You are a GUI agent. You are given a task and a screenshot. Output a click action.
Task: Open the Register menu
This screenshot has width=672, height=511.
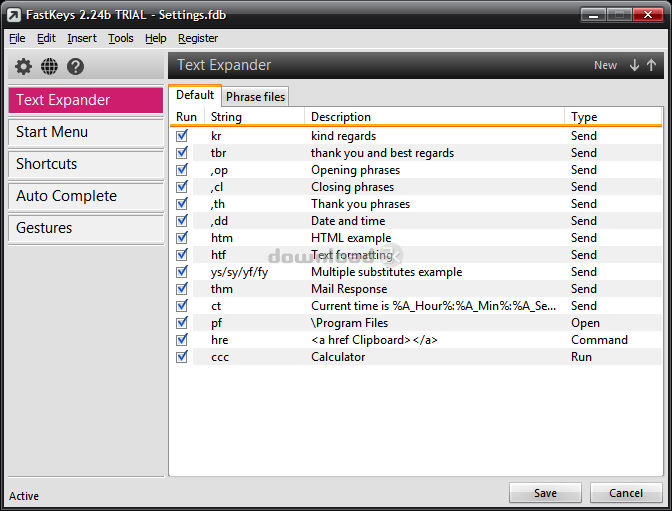point(198,38)
